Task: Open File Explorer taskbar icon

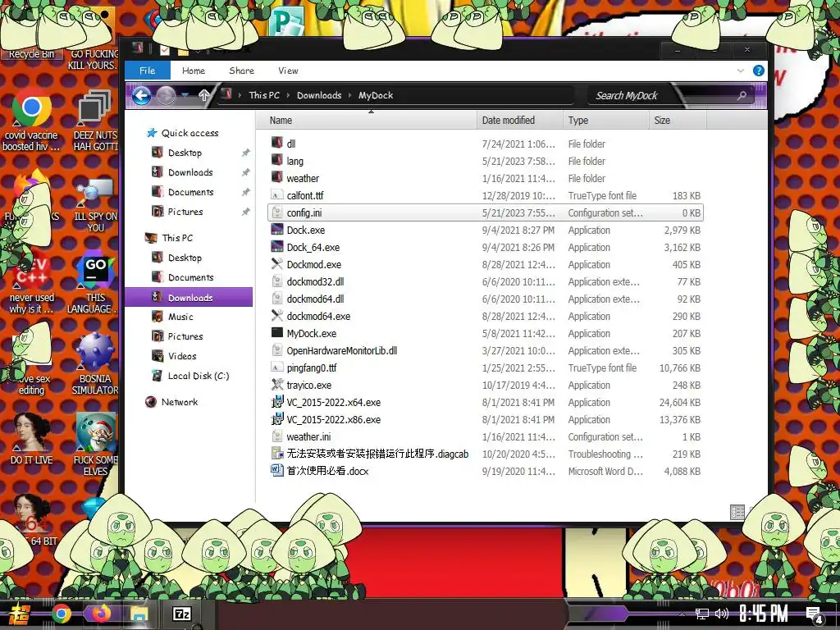Action: (139, 614)
